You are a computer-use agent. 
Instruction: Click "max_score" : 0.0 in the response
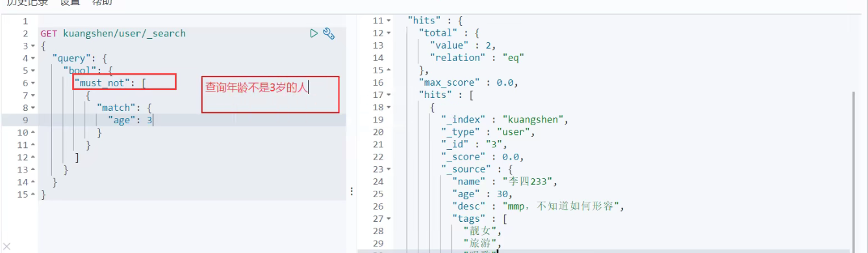coord(468,82)
